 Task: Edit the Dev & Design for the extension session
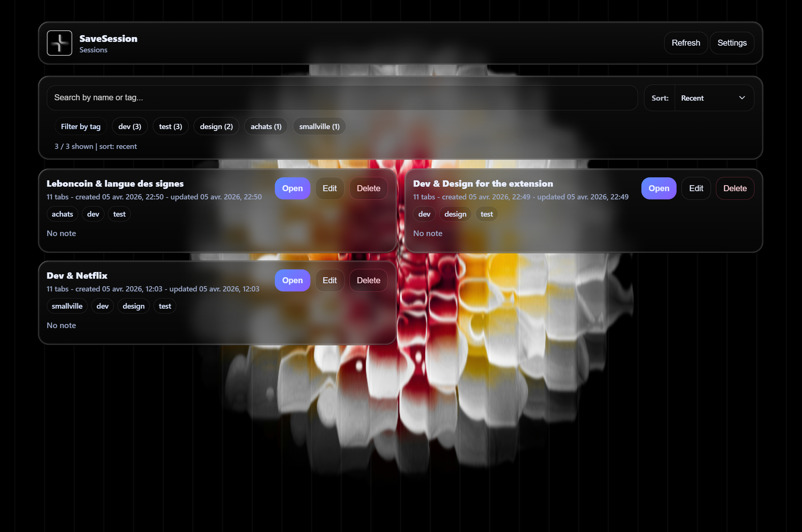tap(696, 188)
